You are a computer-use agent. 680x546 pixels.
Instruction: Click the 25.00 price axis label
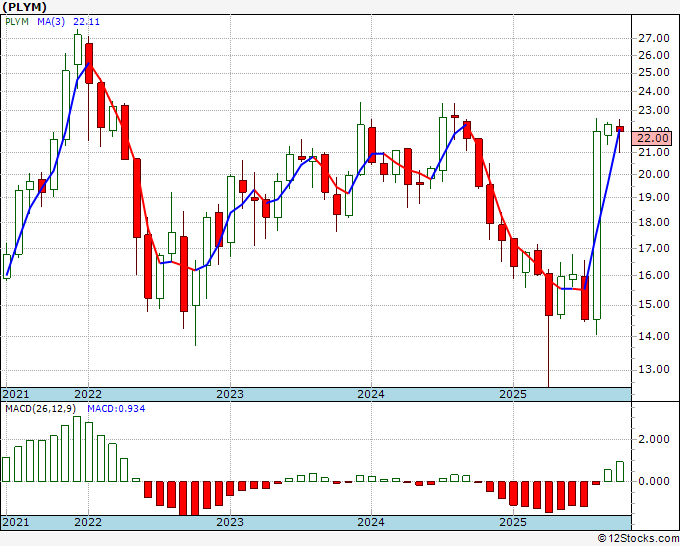click(654, 73)
